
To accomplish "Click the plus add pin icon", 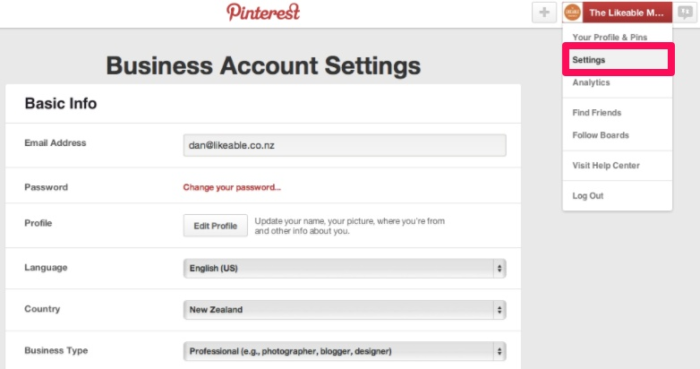I will coord(544,12).
